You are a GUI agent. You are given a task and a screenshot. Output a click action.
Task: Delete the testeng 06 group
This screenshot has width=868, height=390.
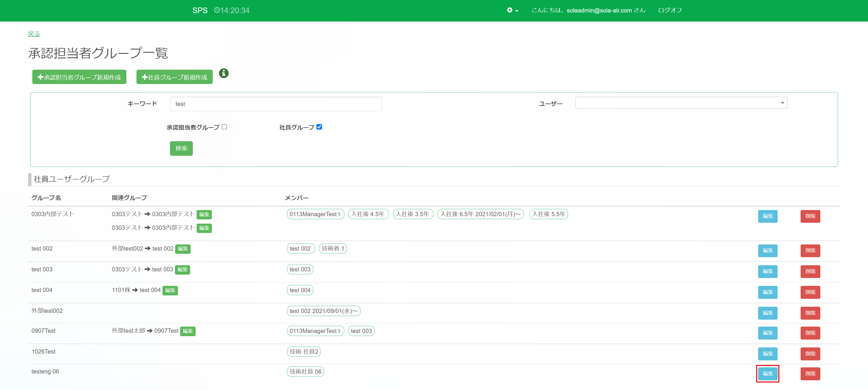(x=810, y=373)
